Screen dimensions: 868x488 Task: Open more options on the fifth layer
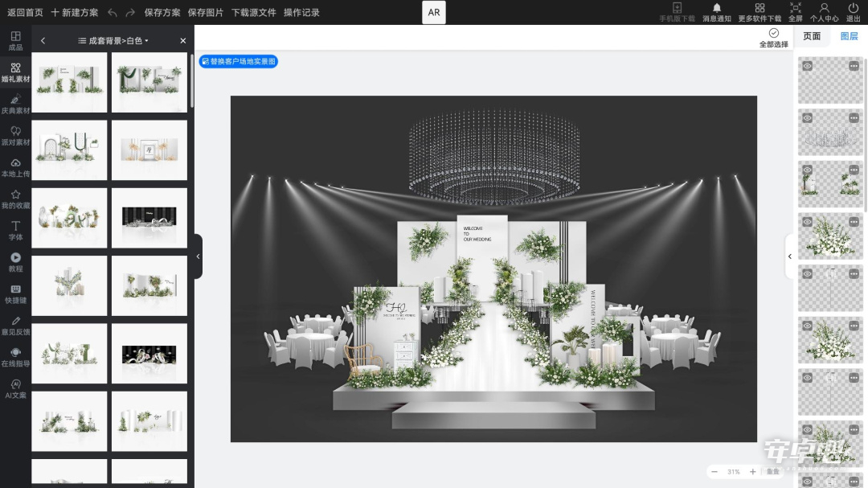click(x=854, y=273)
